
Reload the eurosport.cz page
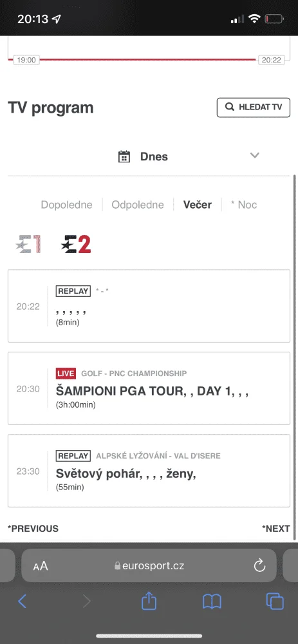pos(259,565)
